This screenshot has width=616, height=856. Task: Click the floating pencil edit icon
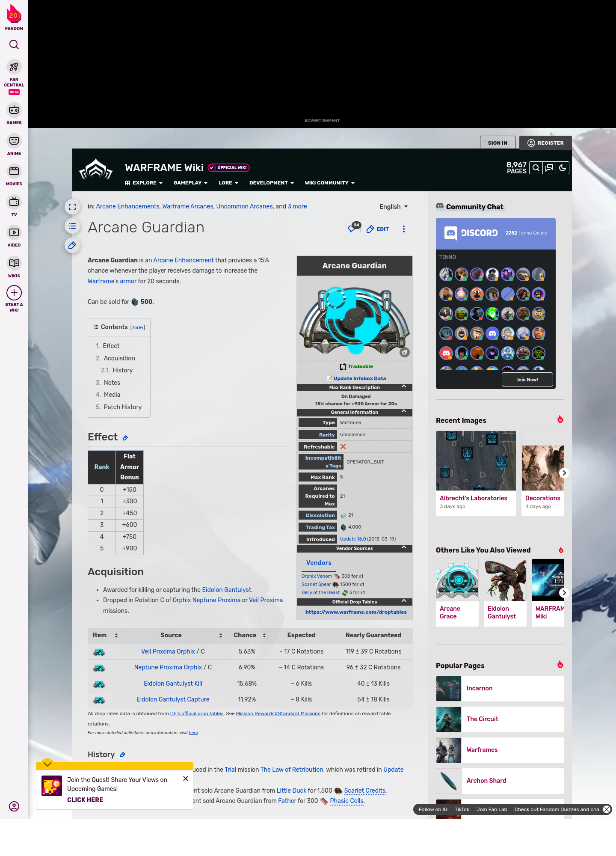click(72, 245)
